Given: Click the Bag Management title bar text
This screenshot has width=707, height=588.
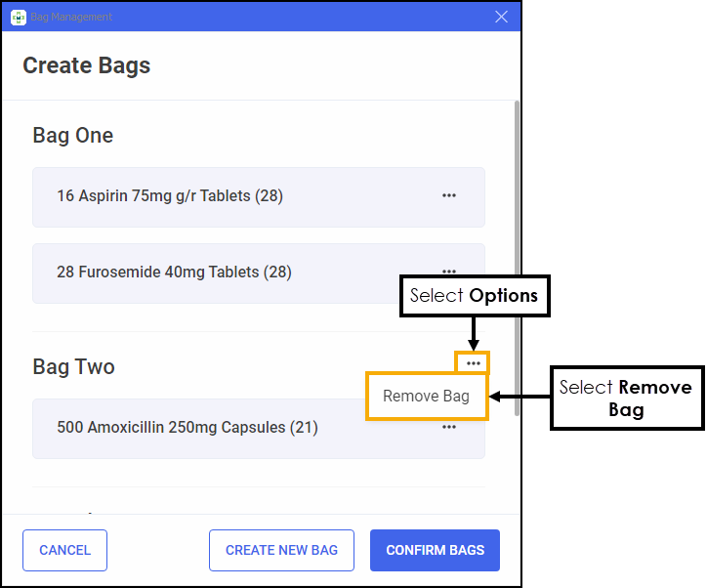Looking at the screenshot, I should click(x=71, y=17).
